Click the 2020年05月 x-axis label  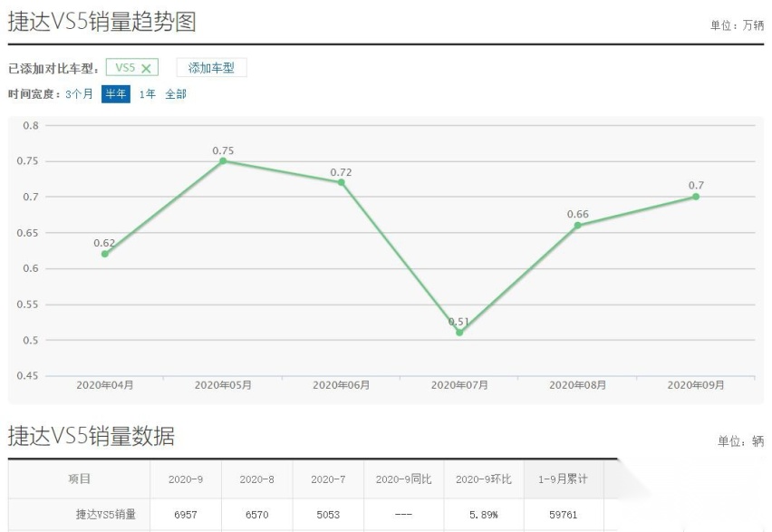click(223, 385)
